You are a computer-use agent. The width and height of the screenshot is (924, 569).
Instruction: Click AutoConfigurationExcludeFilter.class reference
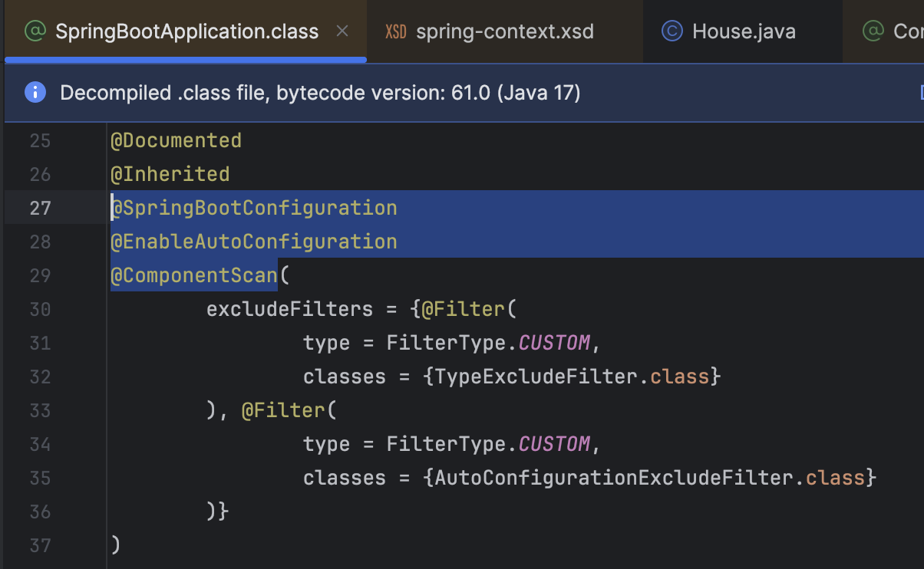(x=649, y=479)
